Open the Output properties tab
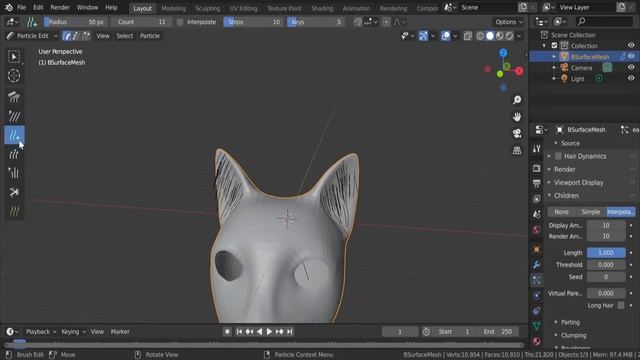The image size is (640, 360). [537, 183]
